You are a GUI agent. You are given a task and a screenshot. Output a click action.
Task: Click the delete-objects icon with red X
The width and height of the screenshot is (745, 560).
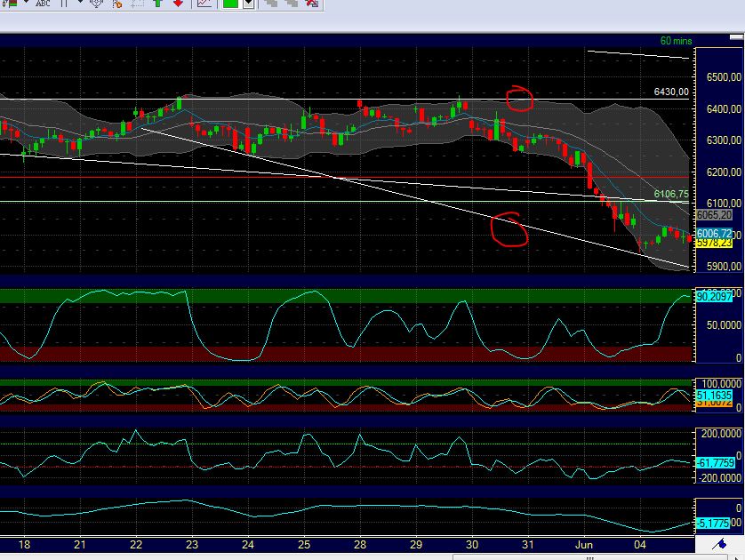coord(312,4)
